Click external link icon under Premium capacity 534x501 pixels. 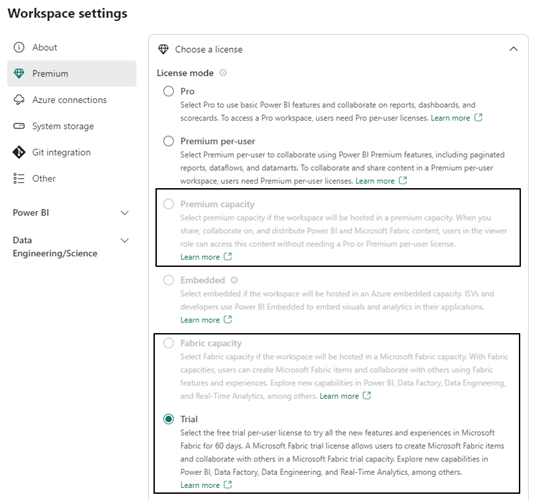228,256
